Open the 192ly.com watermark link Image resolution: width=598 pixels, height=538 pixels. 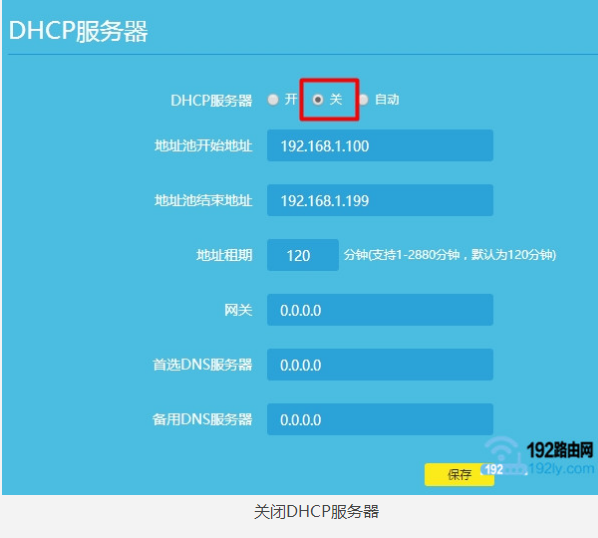pos(561,468)
